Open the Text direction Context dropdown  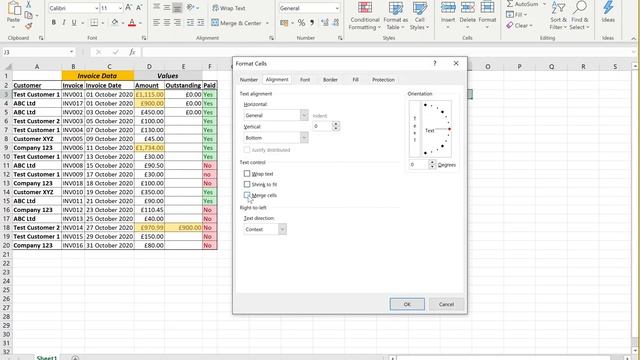pyautogui.click(x=282, y=229)
